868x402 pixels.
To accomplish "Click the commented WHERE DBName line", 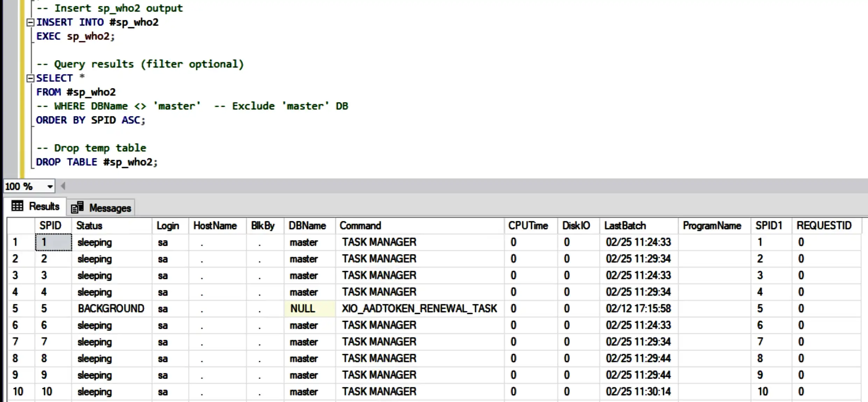I will click(x=192, y=106).
